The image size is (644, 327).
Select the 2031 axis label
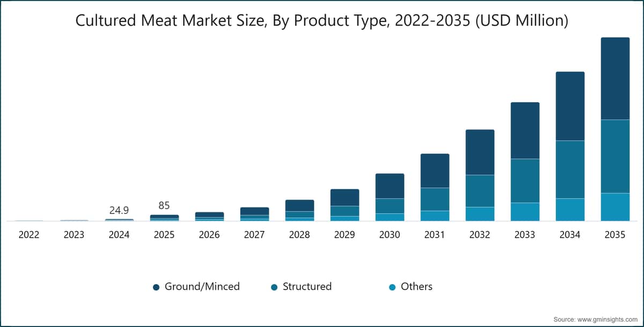(x=435, y=235)
